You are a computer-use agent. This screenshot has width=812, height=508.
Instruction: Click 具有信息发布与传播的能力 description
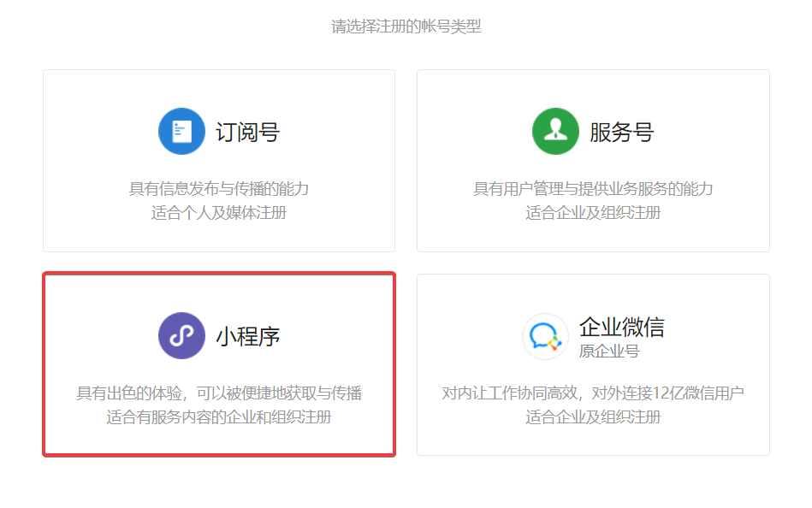pyautogui.click(x=219, y=188)
